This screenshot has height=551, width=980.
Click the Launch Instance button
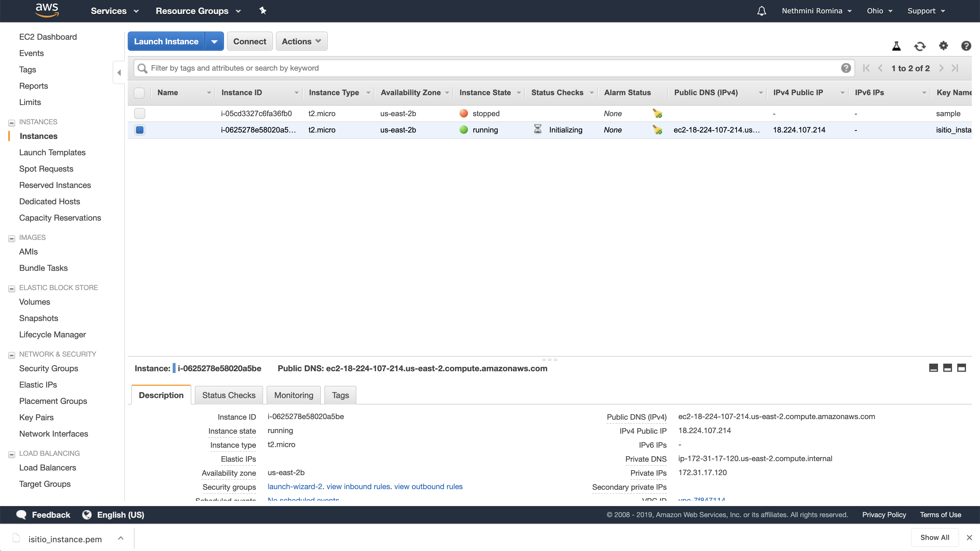pos(166,41)
